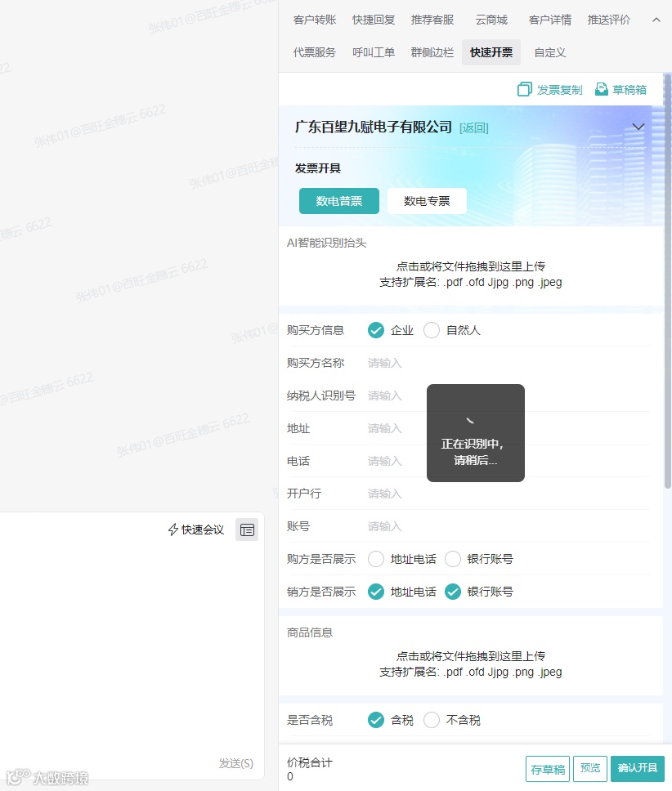
Task: Open the 客户详情 tab
Action: (x=550, y=20)
